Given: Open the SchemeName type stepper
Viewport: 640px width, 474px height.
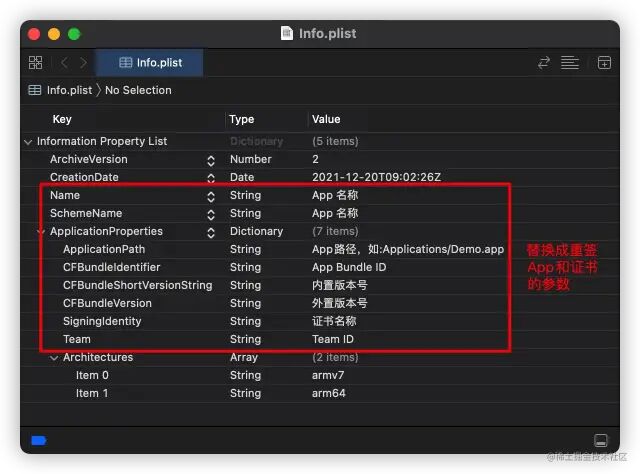Looking at the screenshot, I should click(x=211, y=215).
